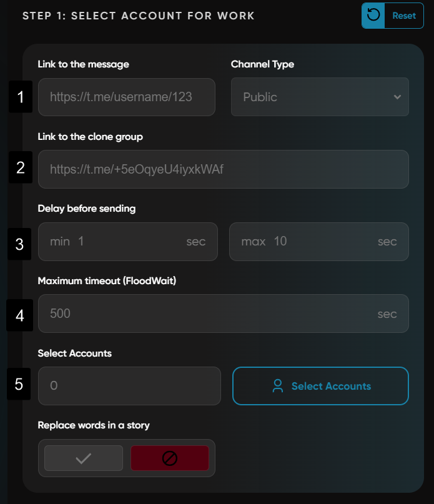
Task: Click step marker number 1
Action: coord(21,97)
